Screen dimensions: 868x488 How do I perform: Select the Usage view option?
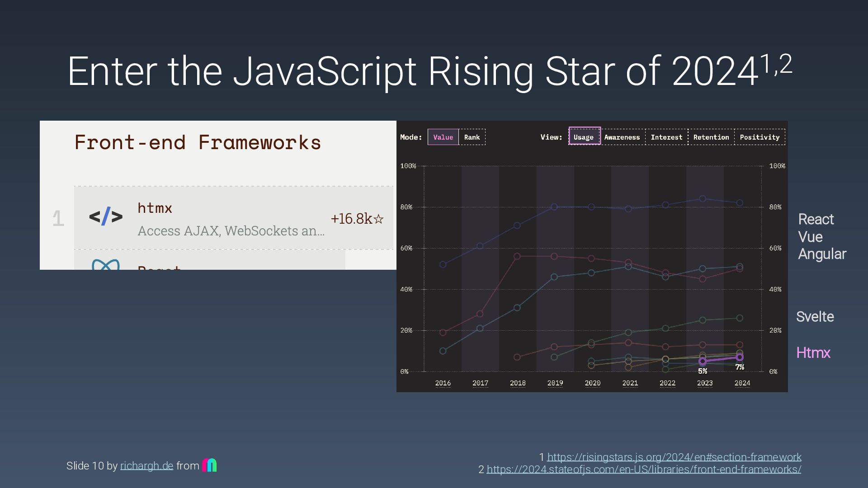[584, 137]
